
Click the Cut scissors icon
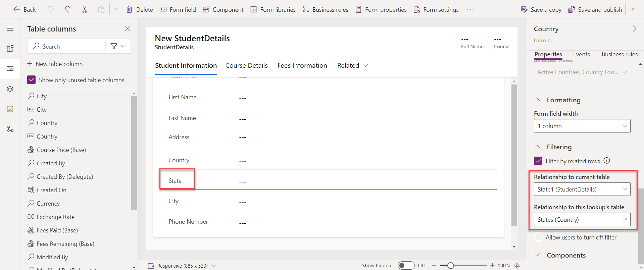85,9
